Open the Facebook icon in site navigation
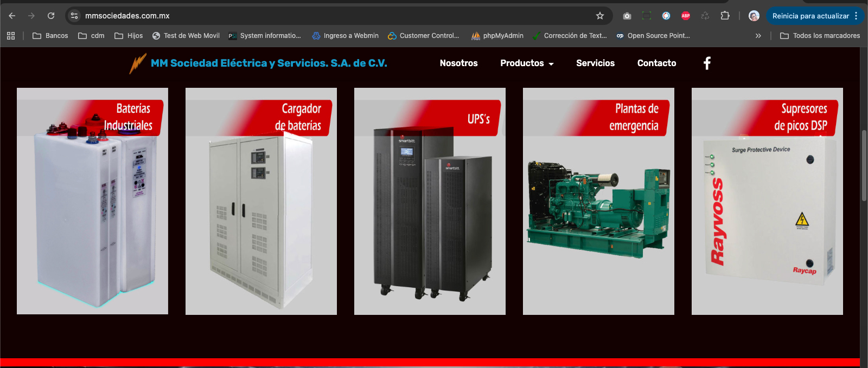Viewport: 868px width, 368px height. point(707,63)
